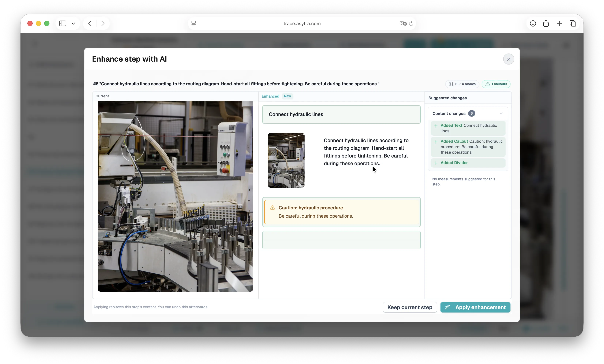The image size is (604, 364).
Task: Click the Safari share icon
Action: (x=546, y=24)
